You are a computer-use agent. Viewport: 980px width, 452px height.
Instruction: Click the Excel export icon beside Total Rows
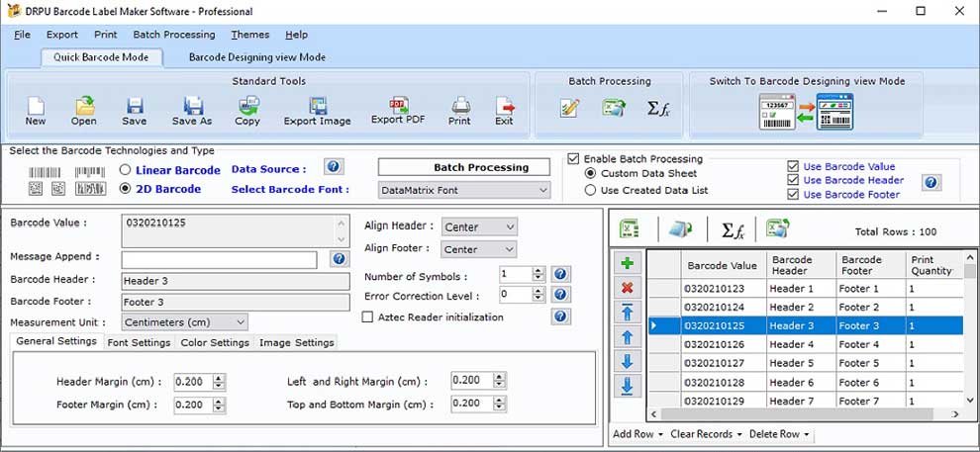tap(778, 229)
